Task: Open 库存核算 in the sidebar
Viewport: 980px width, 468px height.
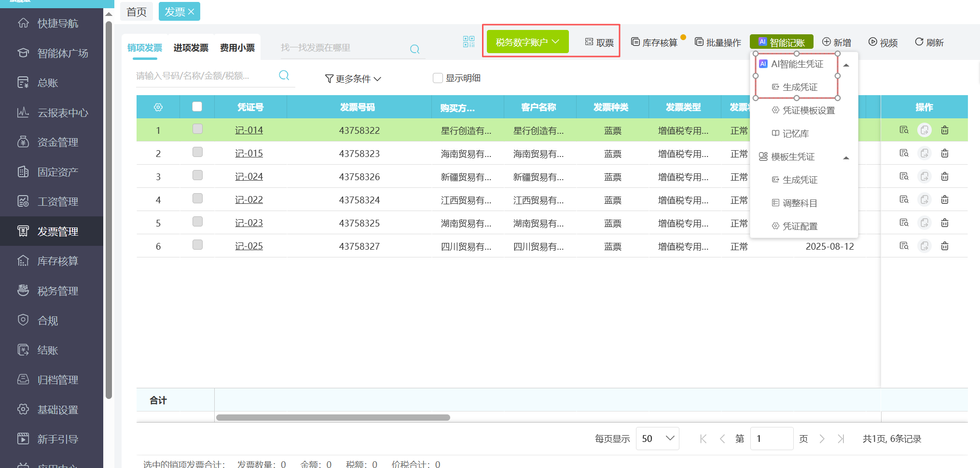Action: [52, 261]
